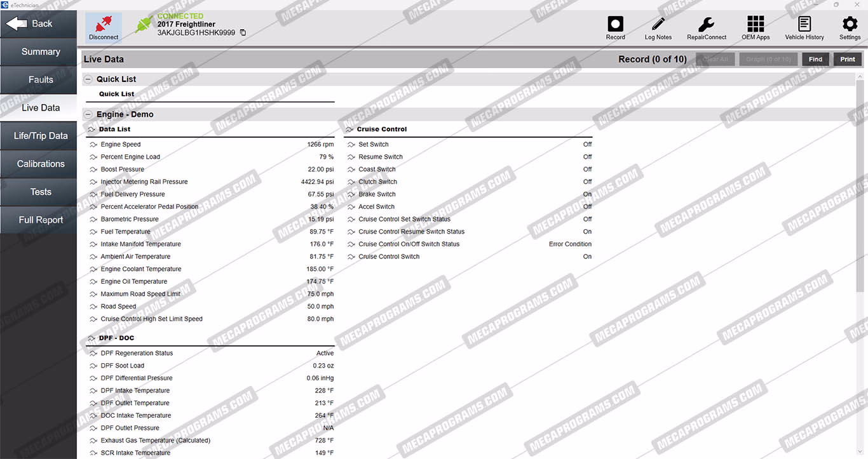Click graph icon beside Cruise Control Switch
The width and height of the screenshot is (868, 459).
click(x=351, y=256)
